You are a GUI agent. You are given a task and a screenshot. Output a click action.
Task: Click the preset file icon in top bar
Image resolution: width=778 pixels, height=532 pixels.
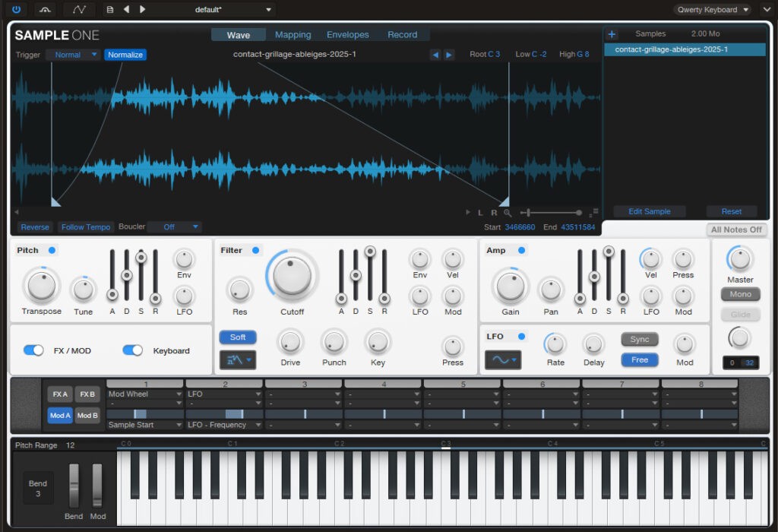click(x=110, y=10)
